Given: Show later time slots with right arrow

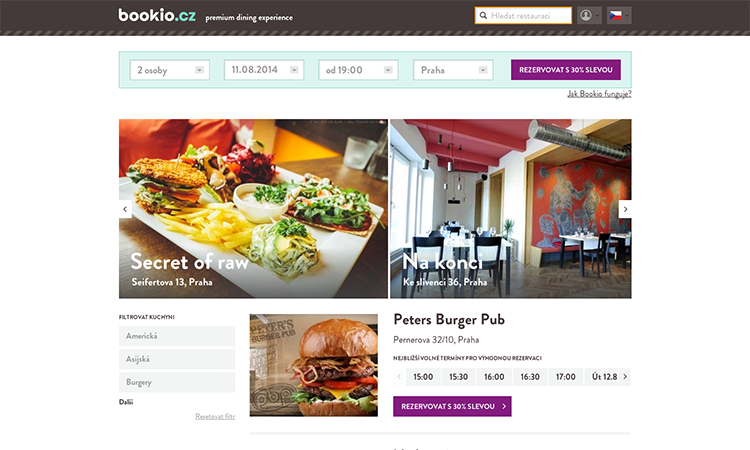Looking at the screenshot, I should coord(625,377).
